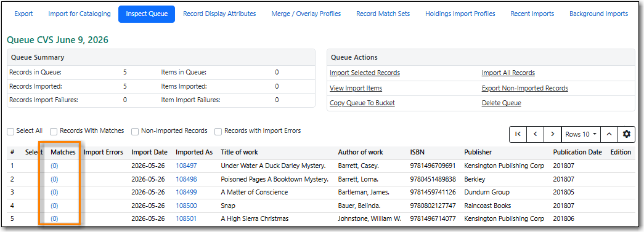The height and width of the screenshot is (232, 644).
Task: Switch to Record Match Sets tab
Action: click(x=383, y=14)
